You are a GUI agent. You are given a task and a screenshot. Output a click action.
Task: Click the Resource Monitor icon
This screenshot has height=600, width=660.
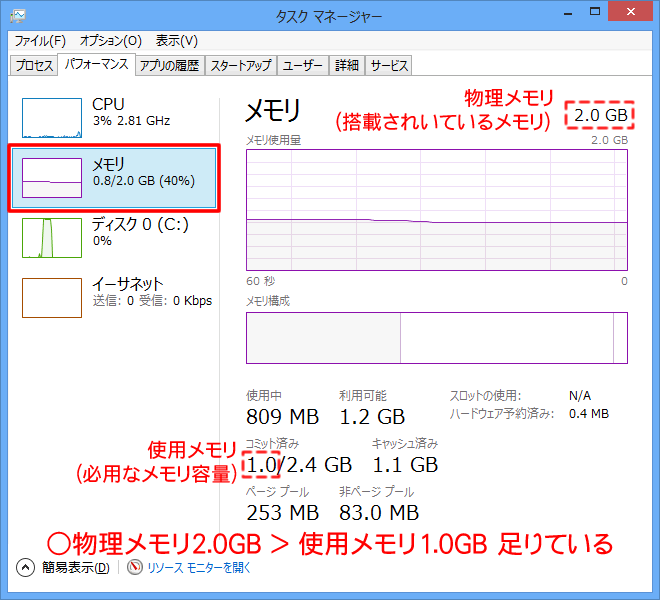pos(135,568)
